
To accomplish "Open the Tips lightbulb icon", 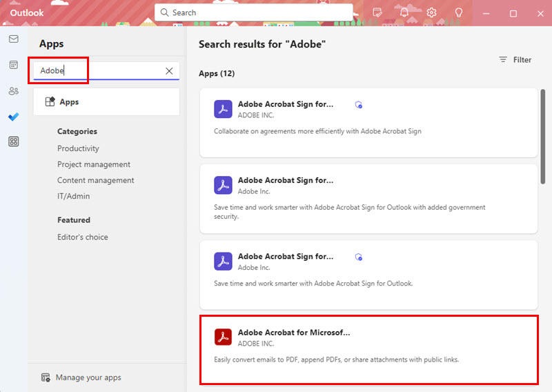I will point(458,12).
